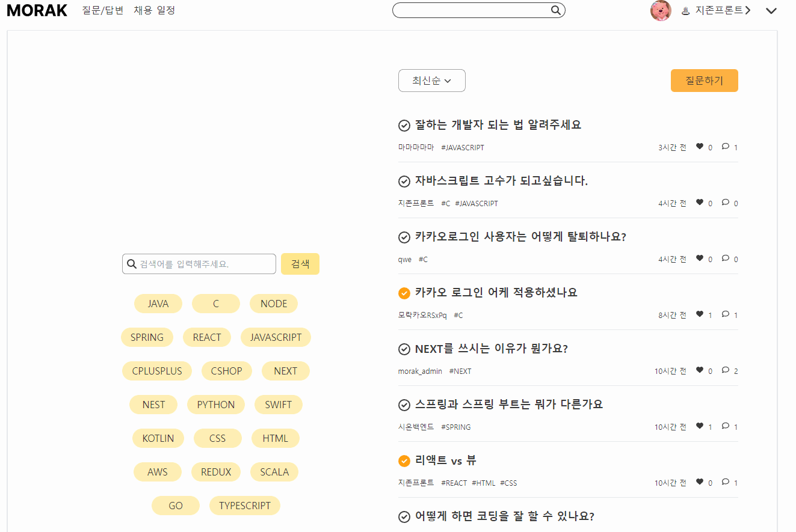This screenshot has height=532, width=796.
Task: Focus the 검색어를 입력해주세요 input field
Action: coord(199,264)
